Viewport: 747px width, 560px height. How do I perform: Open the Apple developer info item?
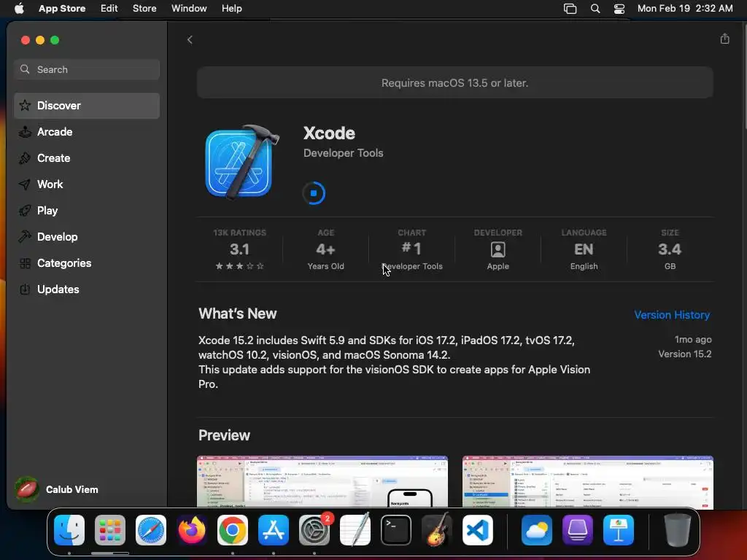coord(498,249)
